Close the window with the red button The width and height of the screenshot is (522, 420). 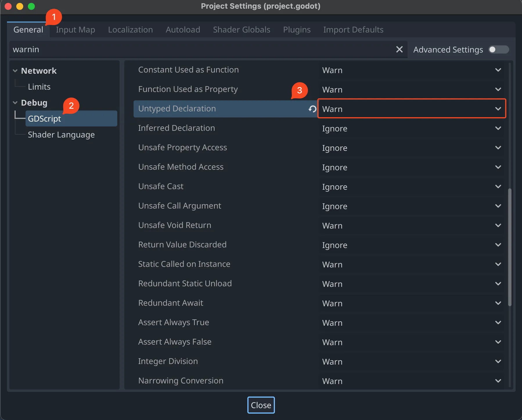(8, 6)
